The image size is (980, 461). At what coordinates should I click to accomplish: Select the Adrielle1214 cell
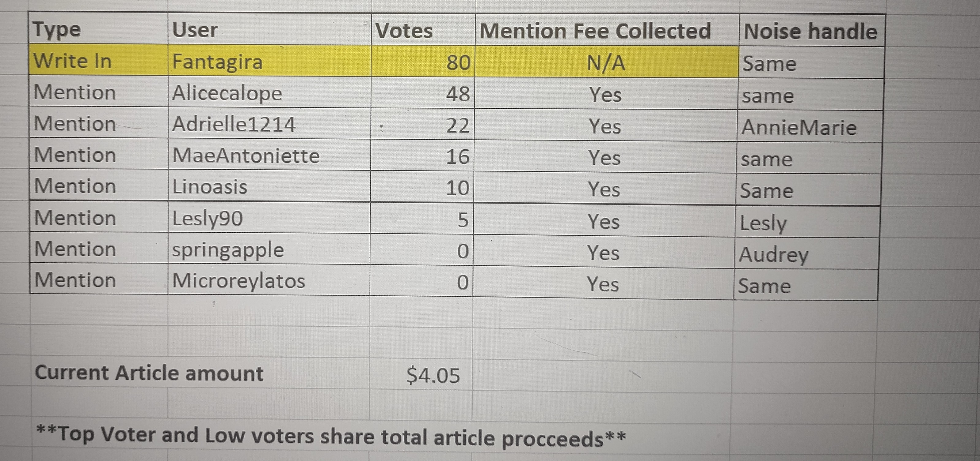point(269,124)
